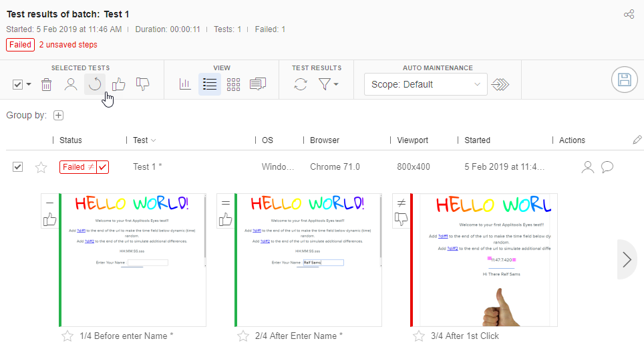The image size is (644, 349).
Task: Delete selected tests with trash icon
Action: 46,84
